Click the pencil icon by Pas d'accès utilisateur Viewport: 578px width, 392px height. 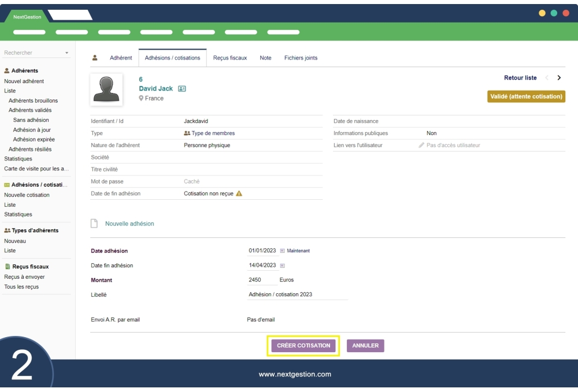coord(421,145)
